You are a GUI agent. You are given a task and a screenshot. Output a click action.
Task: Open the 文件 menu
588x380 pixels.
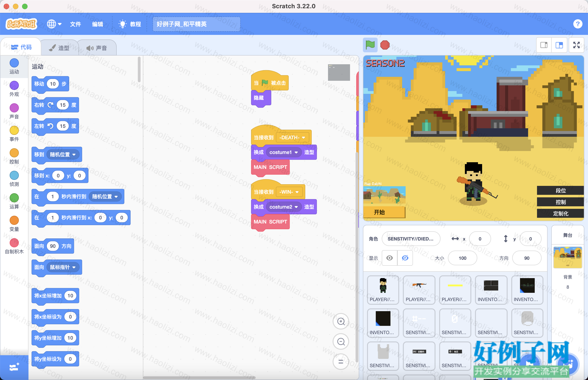(x=75, y=24)
